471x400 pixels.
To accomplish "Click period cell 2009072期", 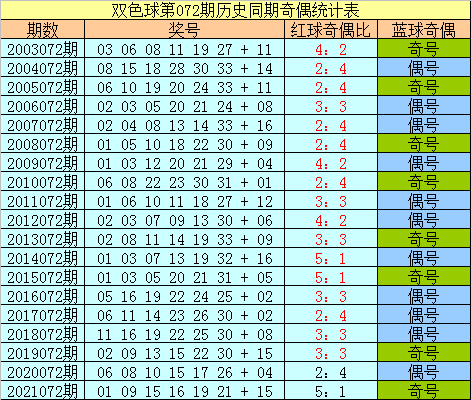I will click(42, 163).
